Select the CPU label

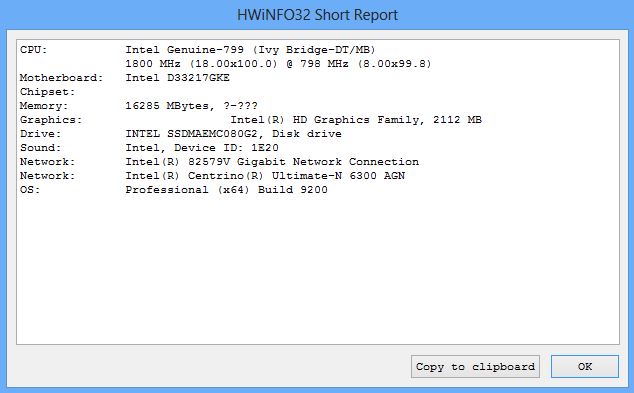pos(34,50)
